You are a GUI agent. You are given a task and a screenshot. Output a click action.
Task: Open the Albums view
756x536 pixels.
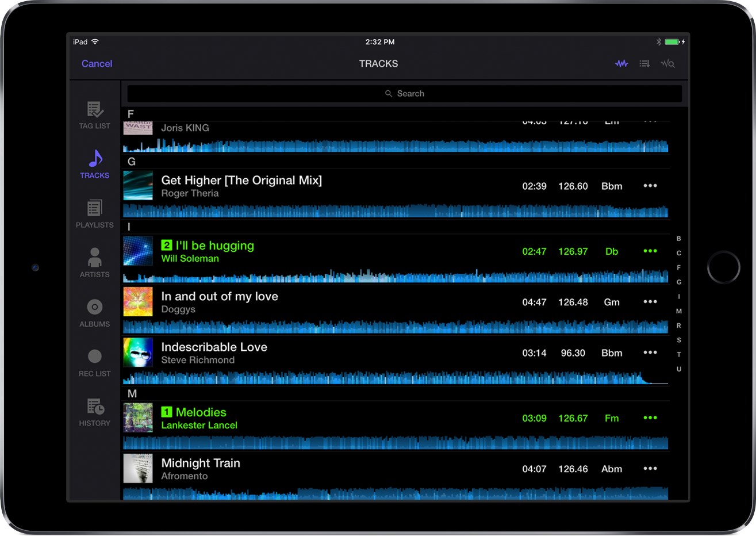coord(94,311)
